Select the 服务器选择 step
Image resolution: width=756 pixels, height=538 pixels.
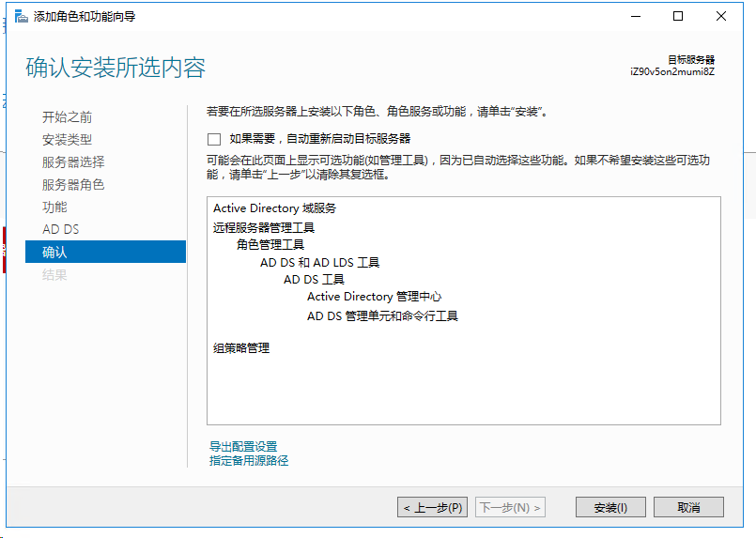pyautogui.click(x=73, y=162)
